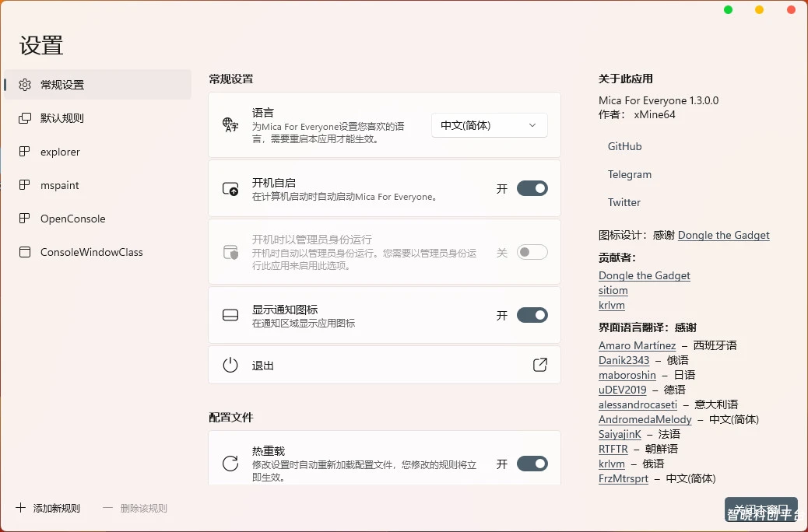Click the minus icon of 删除该规则
The width and height of the screenshot is (808, 532).
107,508
